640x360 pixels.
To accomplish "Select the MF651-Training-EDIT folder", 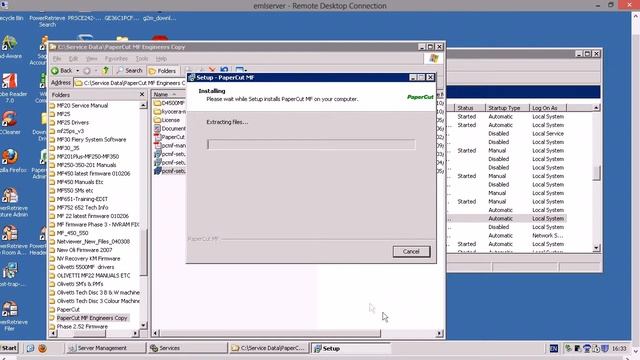I will pyautogui.click(x=82, y=199).
